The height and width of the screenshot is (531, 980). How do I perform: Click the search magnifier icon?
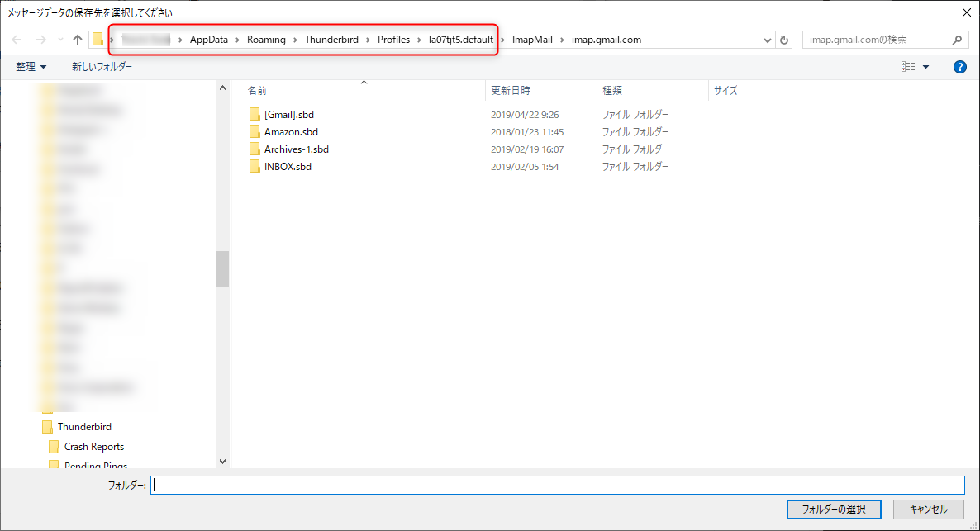click(x=957, y=40)
